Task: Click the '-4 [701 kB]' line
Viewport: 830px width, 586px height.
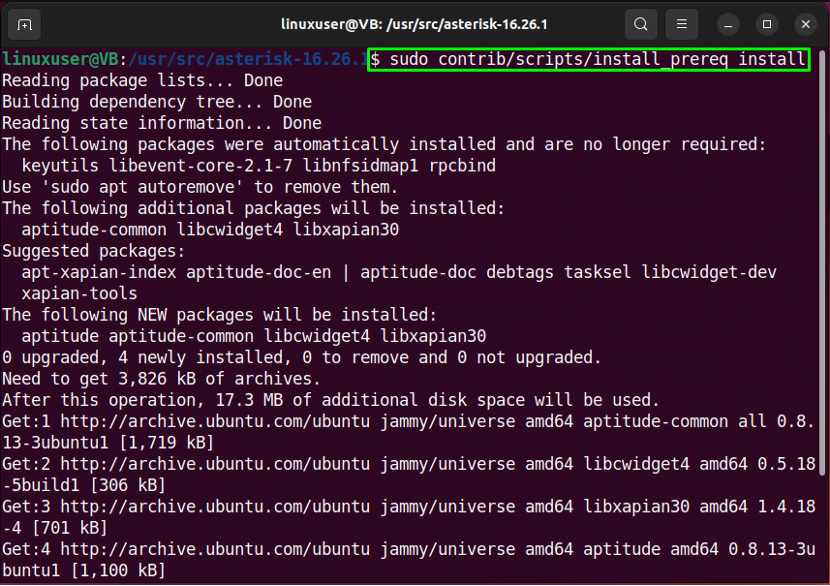Action: [55, 528]
